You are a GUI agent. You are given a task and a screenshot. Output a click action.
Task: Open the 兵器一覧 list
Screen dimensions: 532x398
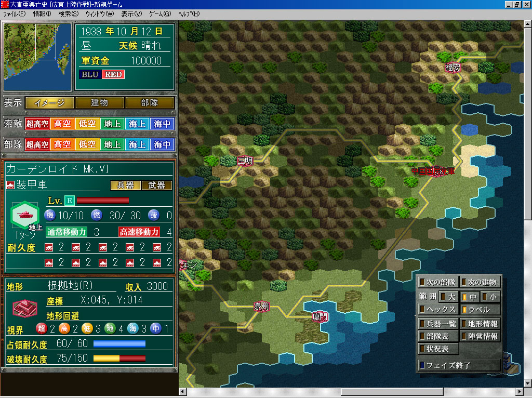[438, 324]
